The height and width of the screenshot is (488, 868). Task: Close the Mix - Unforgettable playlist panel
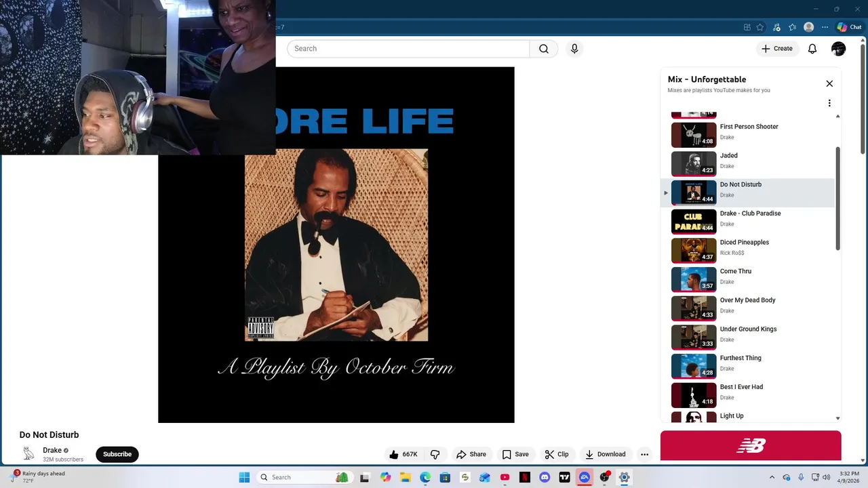[x=829, y=83]
